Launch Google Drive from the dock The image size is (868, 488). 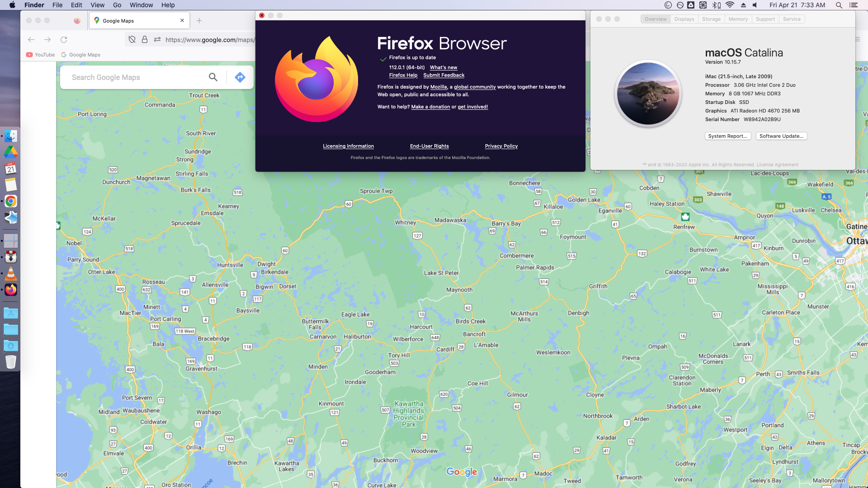click(x=11, y=152)
